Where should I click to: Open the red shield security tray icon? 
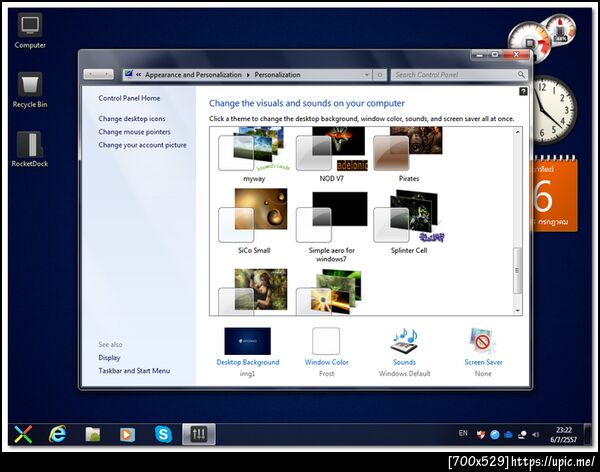coord(481,434)
